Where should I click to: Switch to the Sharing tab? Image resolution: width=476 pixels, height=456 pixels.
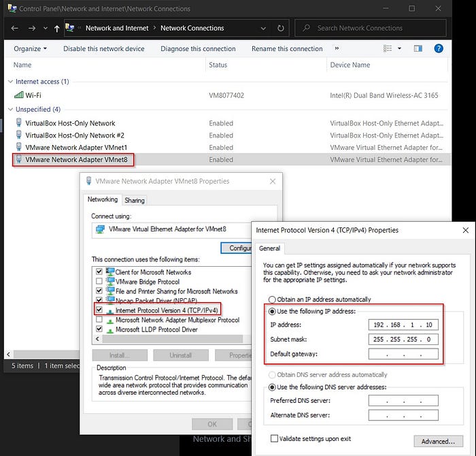pyautogui.click(x=135, y=200)
